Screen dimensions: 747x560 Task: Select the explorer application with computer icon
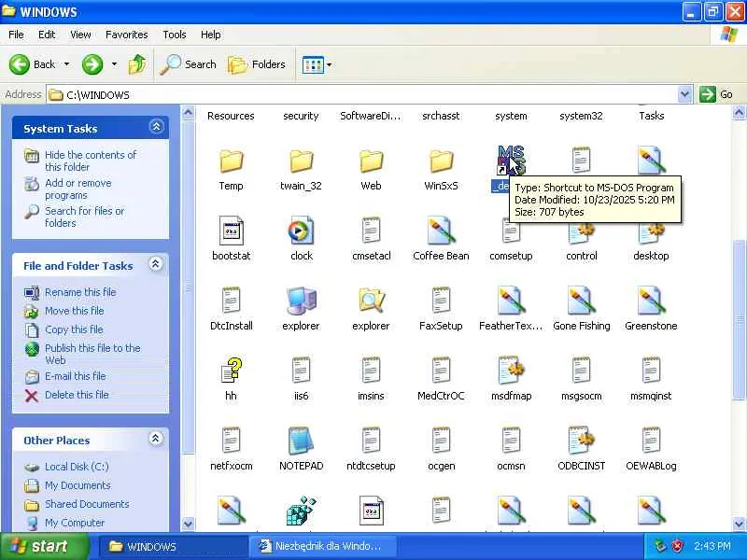pyautogui.click(x=301, y=301)
